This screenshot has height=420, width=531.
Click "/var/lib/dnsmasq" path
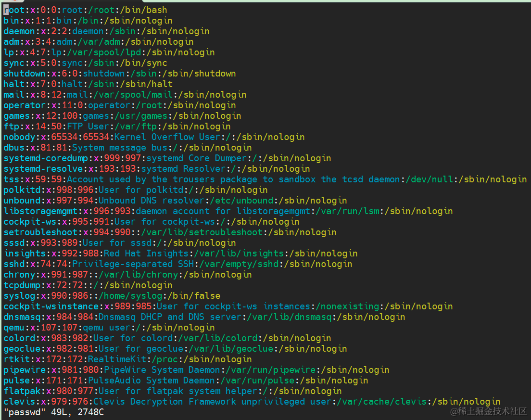click(289, 317)
